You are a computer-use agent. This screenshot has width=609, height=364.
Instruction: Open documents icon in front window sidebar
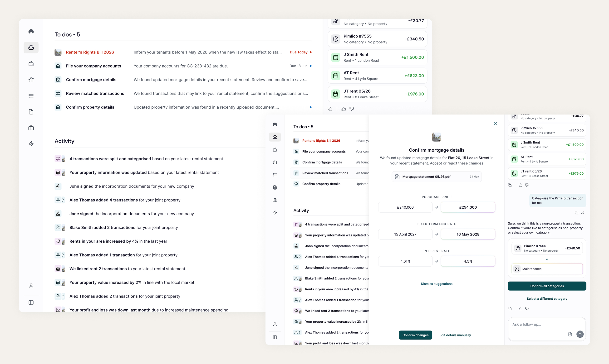click(x=275, y=187)
